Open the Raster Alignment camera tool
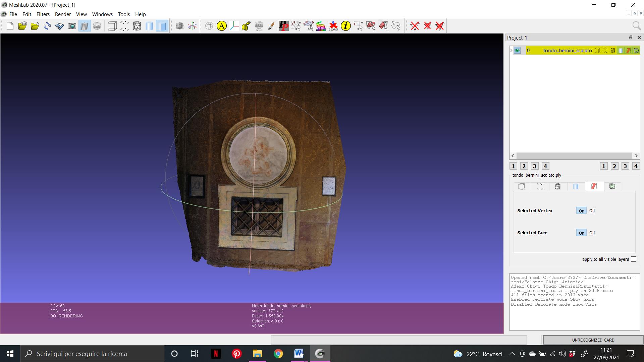This screenshot has height=362, width=644. click(x=259, y=26)
